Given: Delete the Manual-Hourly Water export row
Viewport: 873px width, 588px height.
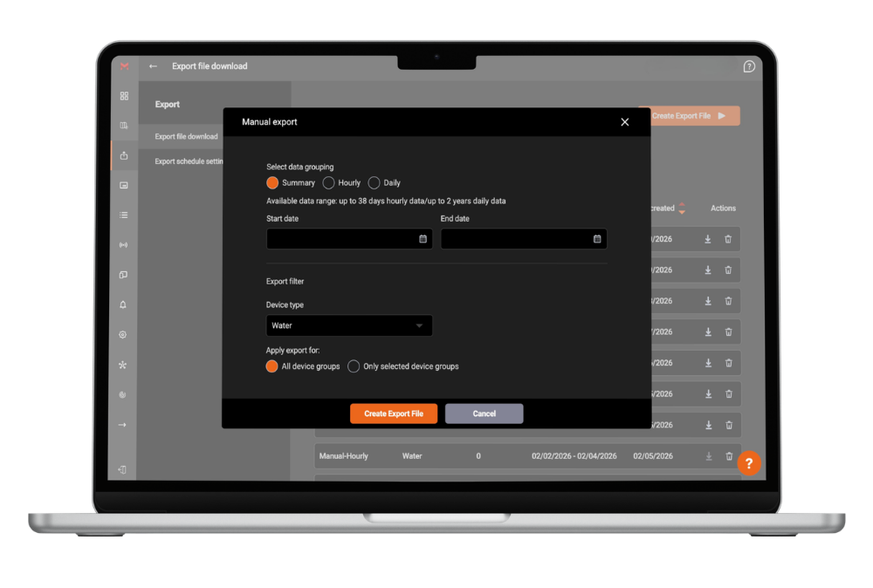Looking at the screenshot, I should (x=728, y=456).
